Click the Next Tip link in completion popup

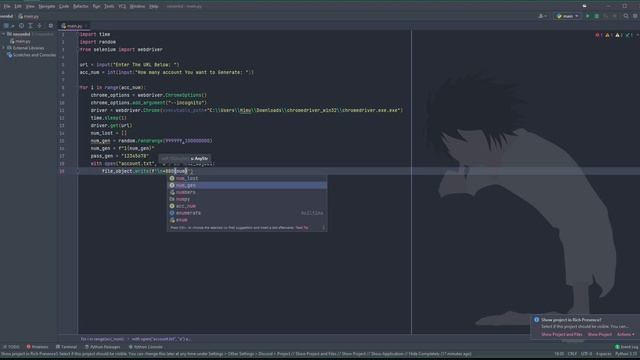point(302,228)
